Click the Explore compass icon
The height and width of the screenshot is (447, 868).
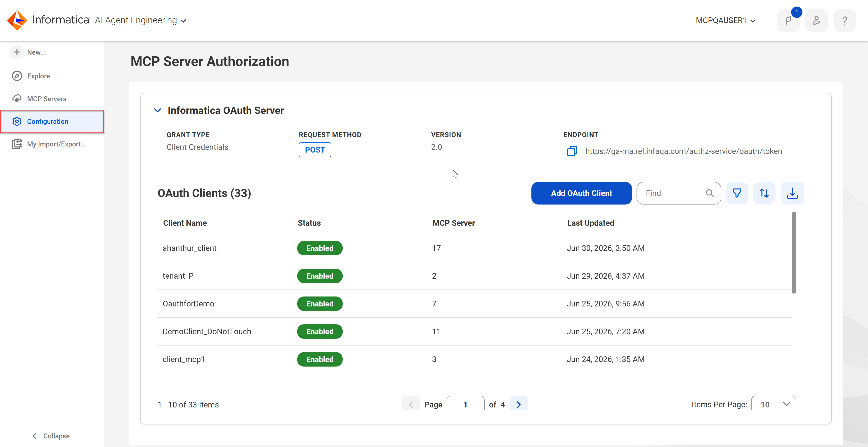click(x=17, y=76)
